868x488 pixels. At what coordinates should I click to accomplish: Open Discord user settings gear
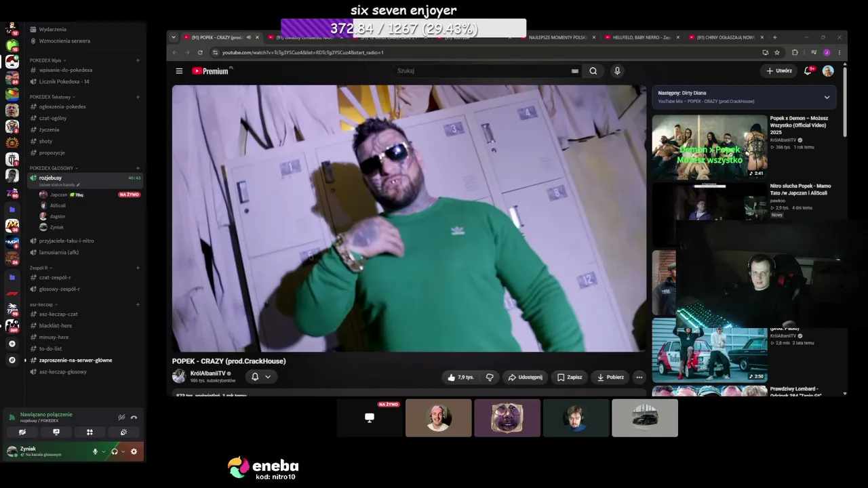[134, 451]
